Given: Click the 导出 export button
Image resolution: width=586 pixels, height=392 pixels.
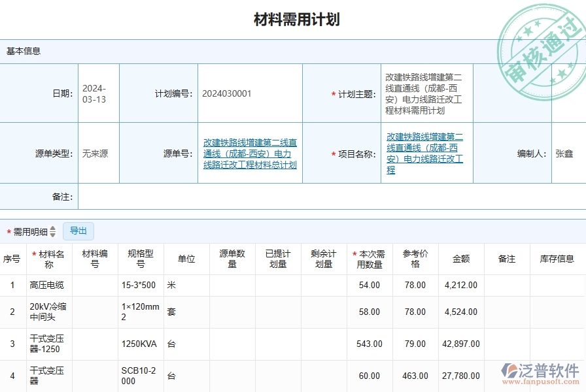Looking at the screenshot, I should 78,231.
